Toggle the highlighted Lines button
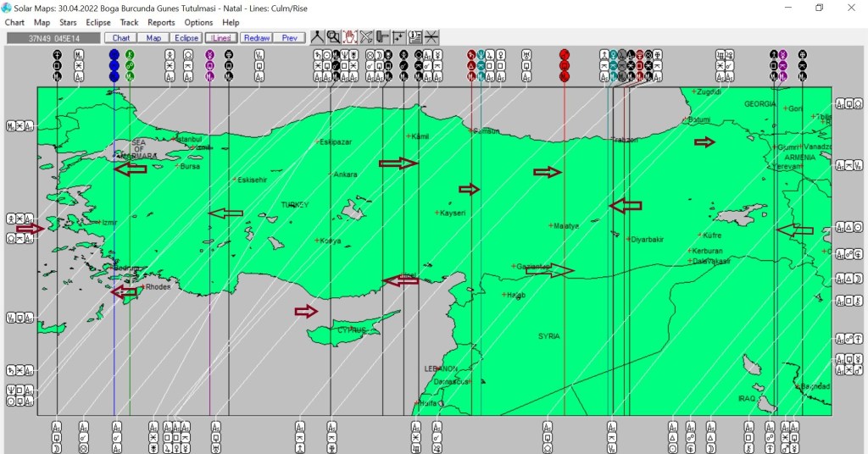This screenshot has width=868, height=454. pos(220,38)
